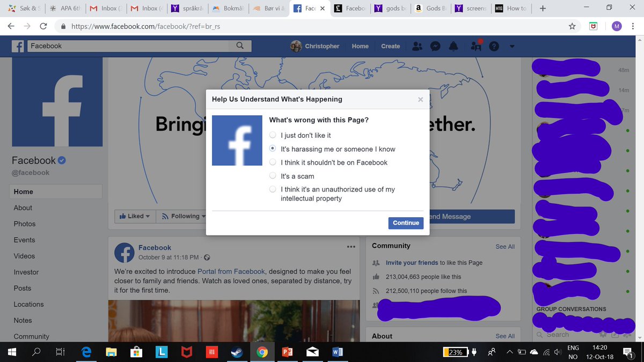Open the Windows Action Center notification icon

tap(628, 352)
